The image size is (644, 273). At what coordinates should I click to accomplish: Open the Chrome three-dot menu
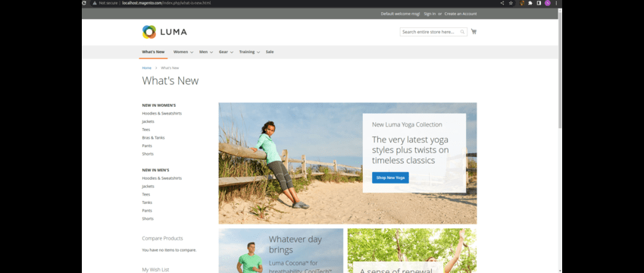556,3
